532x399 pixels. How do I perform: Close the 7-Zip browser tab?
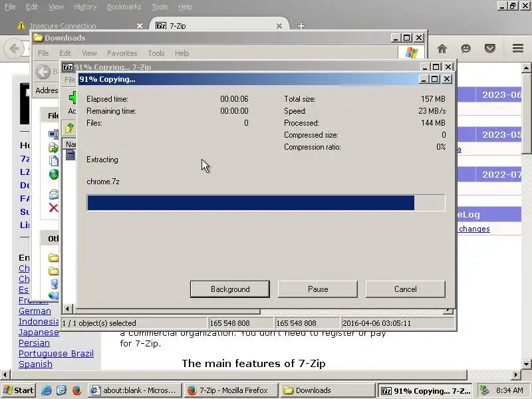click(x=279, y=26)
